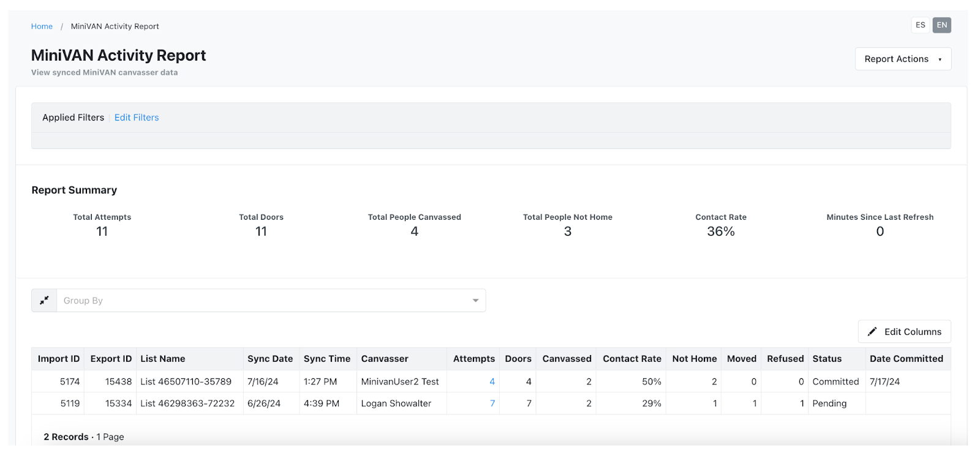980x456 pixels.
Task: Expand the Group By dropdown arrow
Action: 475,301
